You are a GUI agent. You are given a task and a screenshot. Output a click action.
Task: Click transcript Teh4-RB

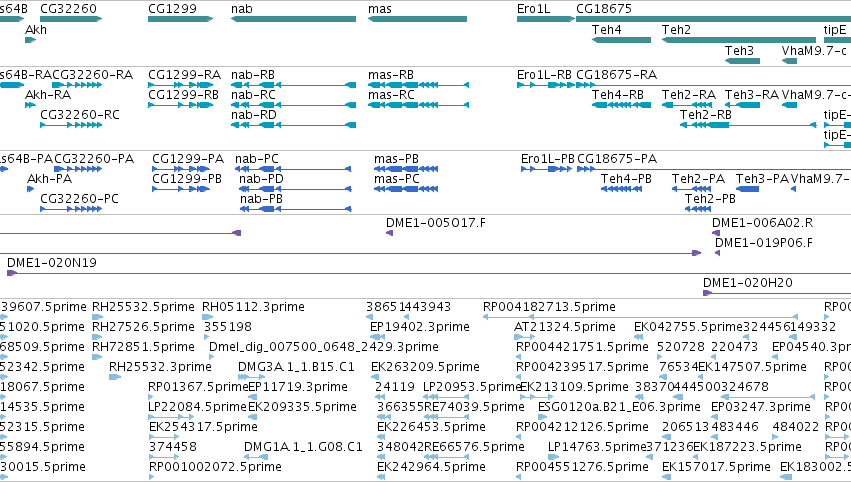tap(621, 105)
